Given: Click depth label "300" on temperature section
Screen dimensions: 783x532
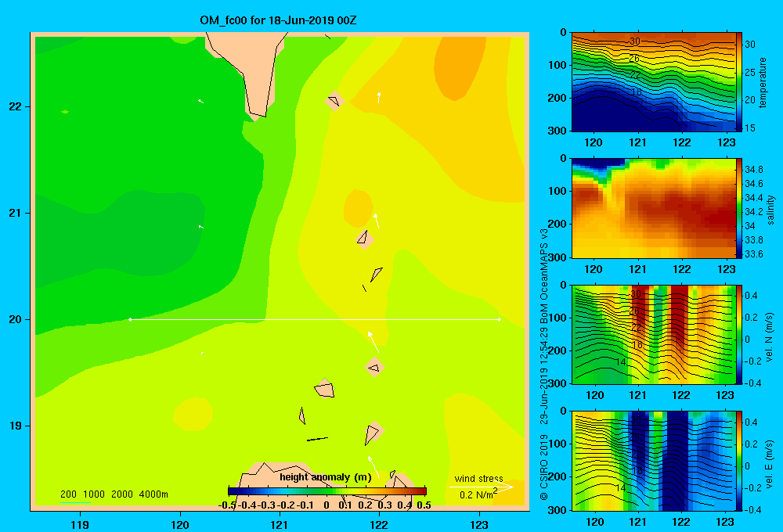Looking at the screenshot, I should coord(558,131).
